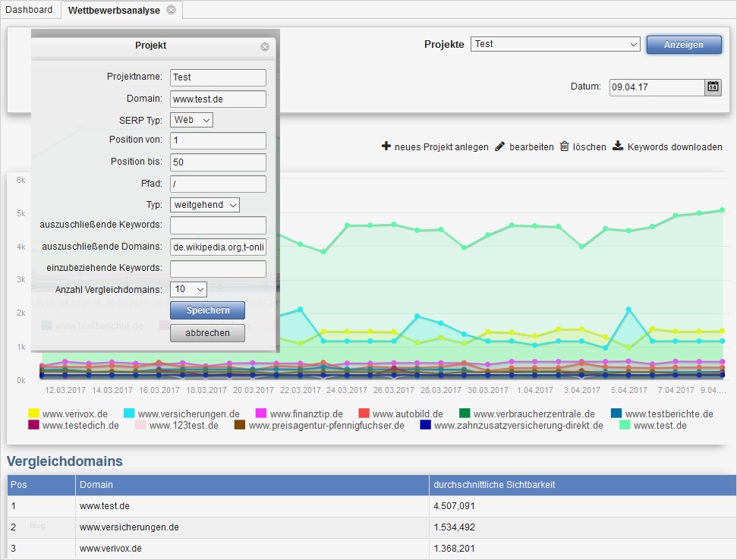The width and height of the screenshot is (737, 560).
Task: Focus the Position bis input field
Action: tap(218, 162)
